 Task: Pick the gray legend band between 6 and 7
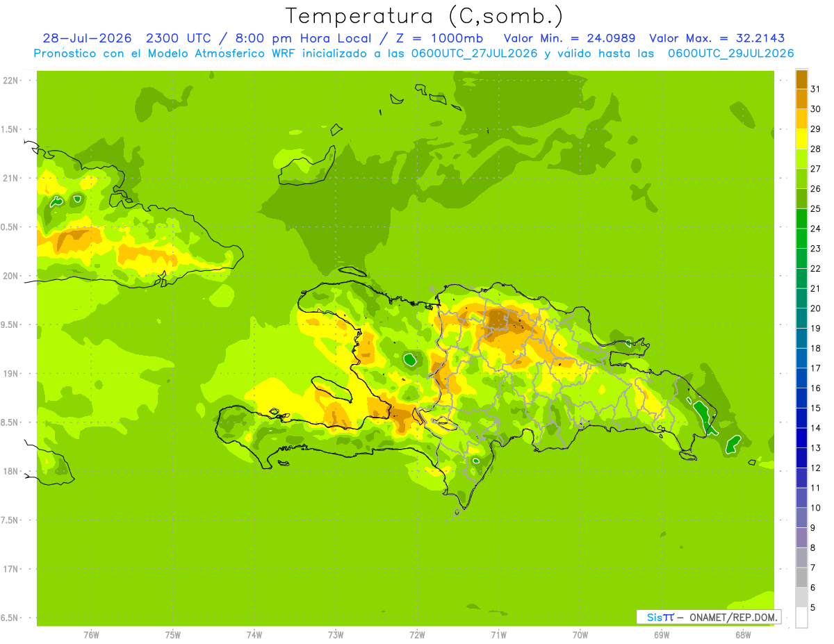point(801,578)
